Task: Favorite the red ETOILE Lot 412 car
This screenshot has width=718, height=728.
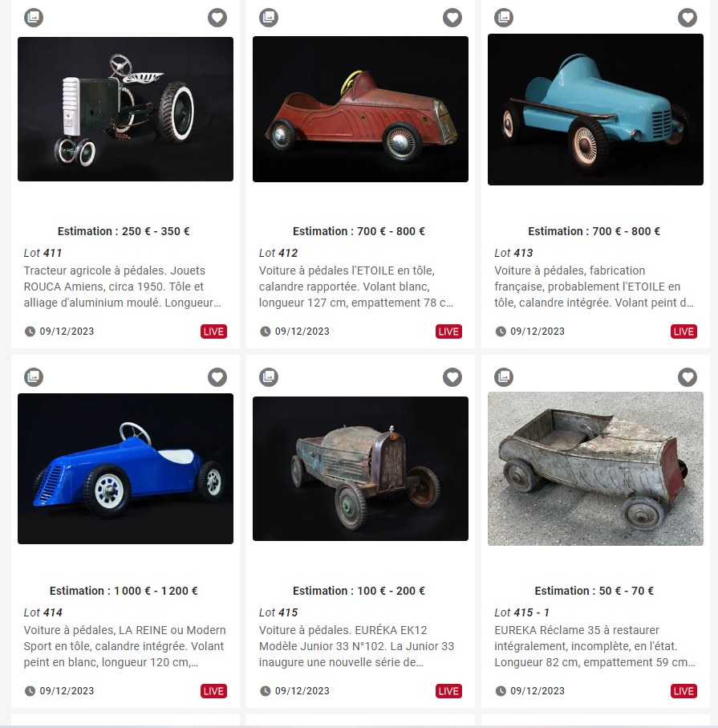Action: click(x=452, y=18)
